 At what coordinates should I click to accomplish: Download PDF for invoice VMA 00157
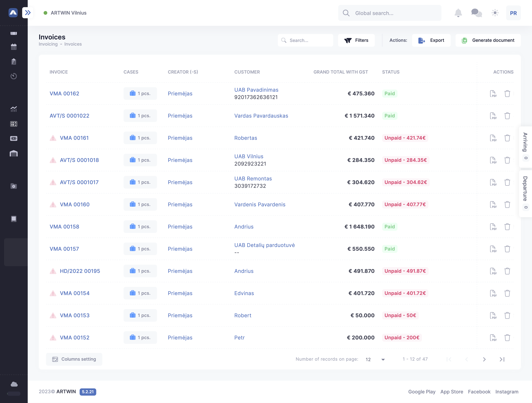[x=493, y=249]
